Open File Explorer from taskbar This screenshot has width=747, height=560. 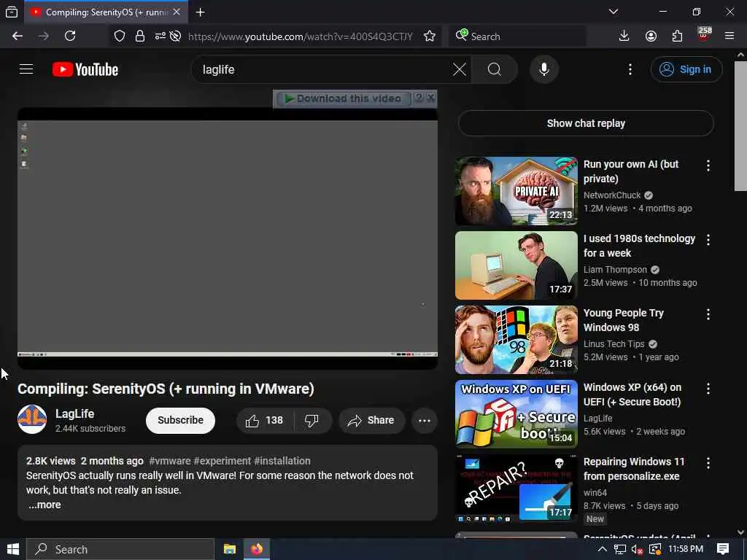pos(230,549)
